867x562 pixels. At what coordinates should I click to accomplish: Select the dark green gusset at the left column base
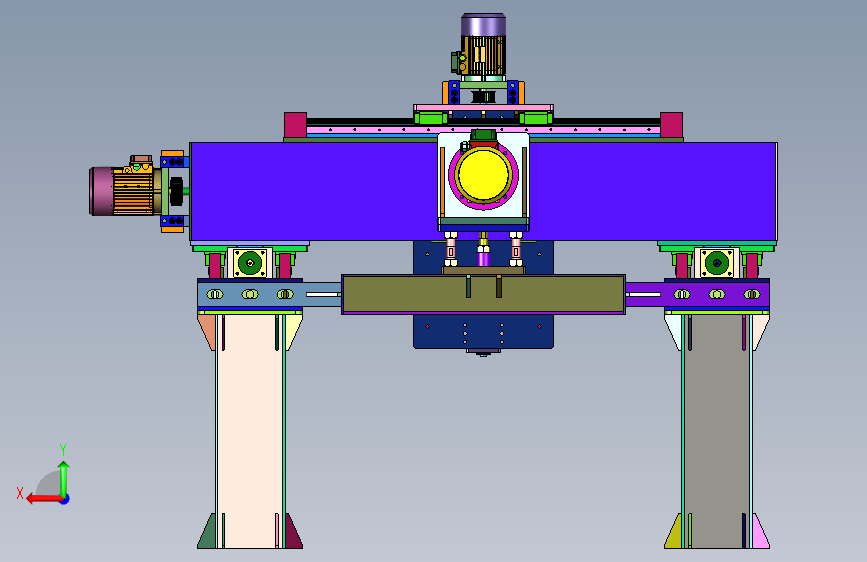[206, 534]
